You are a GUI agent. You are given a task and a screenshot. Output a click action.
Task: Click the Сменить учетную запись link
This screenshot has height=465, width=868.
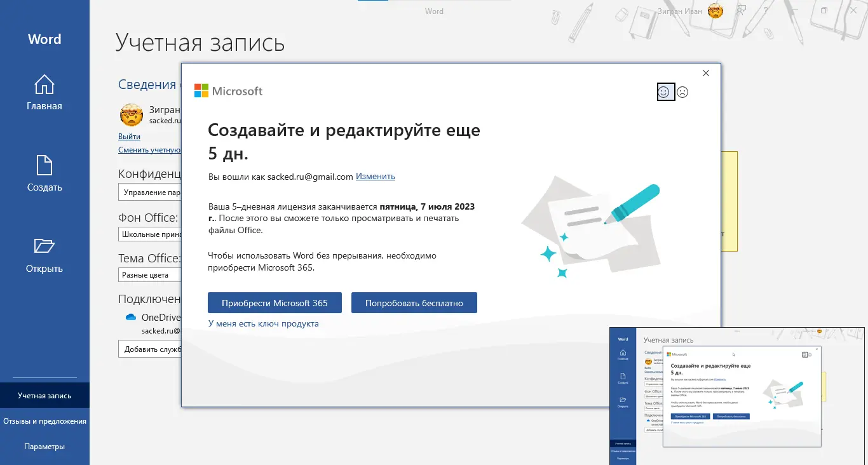pyautogui.click(x=150, y=150)
